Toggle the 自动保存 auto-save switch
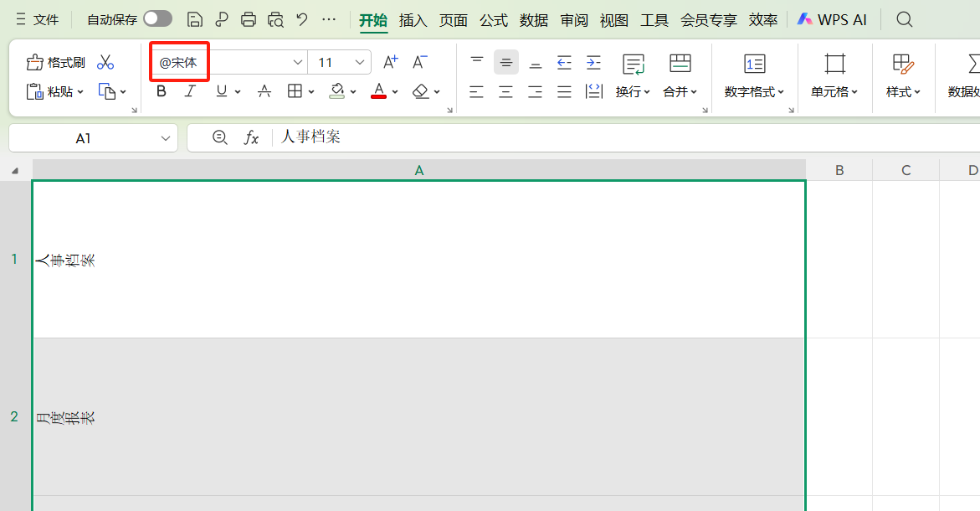The height and width of the screenshot is (511, 980). 157,19
